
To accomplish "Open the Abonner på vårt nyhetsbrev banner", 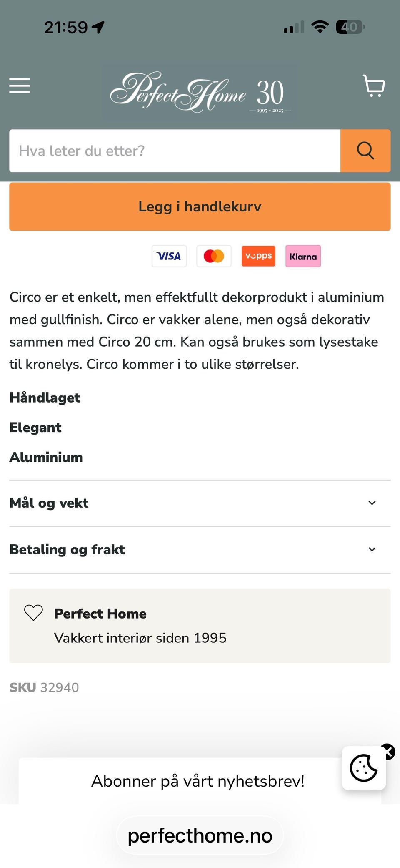I will click(x=198, y=781).
